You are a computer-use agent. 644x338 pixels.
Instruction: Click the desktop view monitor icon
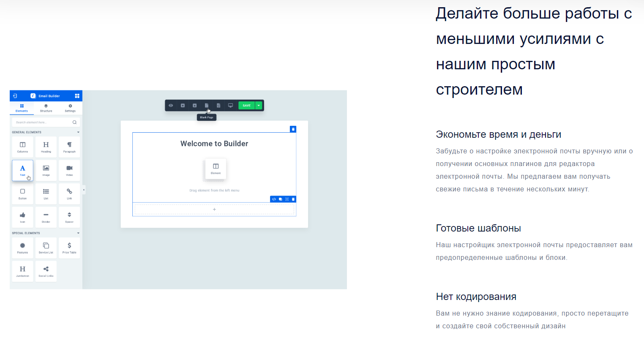[x=230, y=106]
